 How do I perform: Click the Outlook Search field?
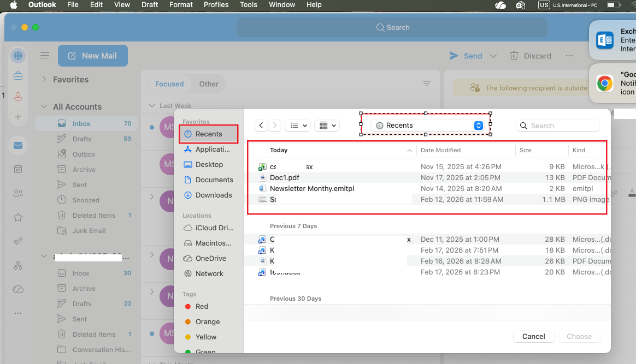click(392, 27)
